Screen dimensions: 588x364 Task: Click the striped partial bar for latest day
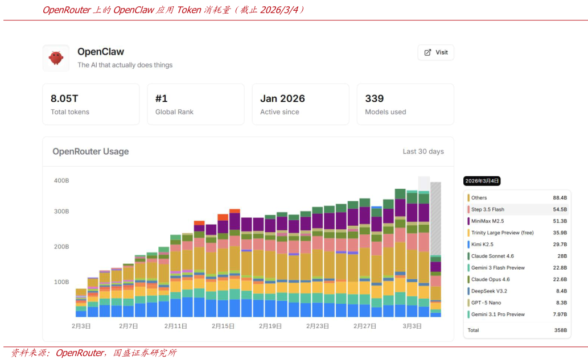[435, 219]
